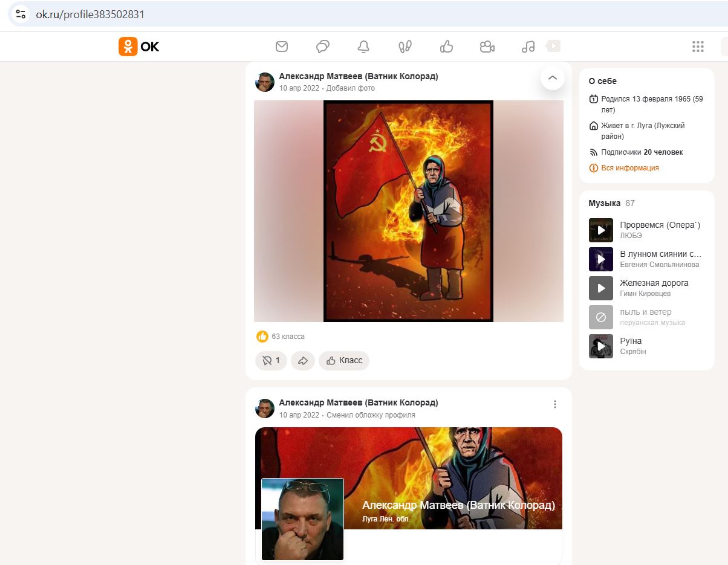The width and height of the screenshot is (728, 565).
Task: Play track Руїна by Скрябін
Action: pos(601,346)
